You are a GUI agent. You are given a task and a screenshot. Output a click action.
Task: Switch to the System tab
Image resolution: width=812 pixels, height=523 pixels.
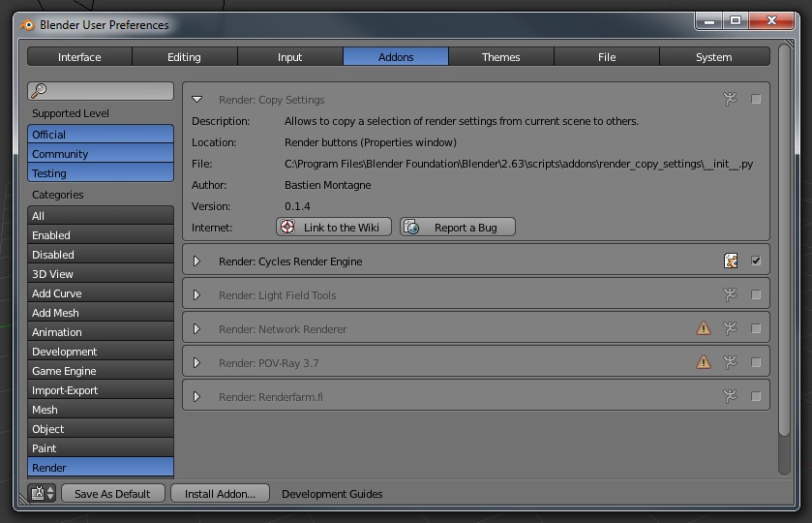(x=714, y=56)
